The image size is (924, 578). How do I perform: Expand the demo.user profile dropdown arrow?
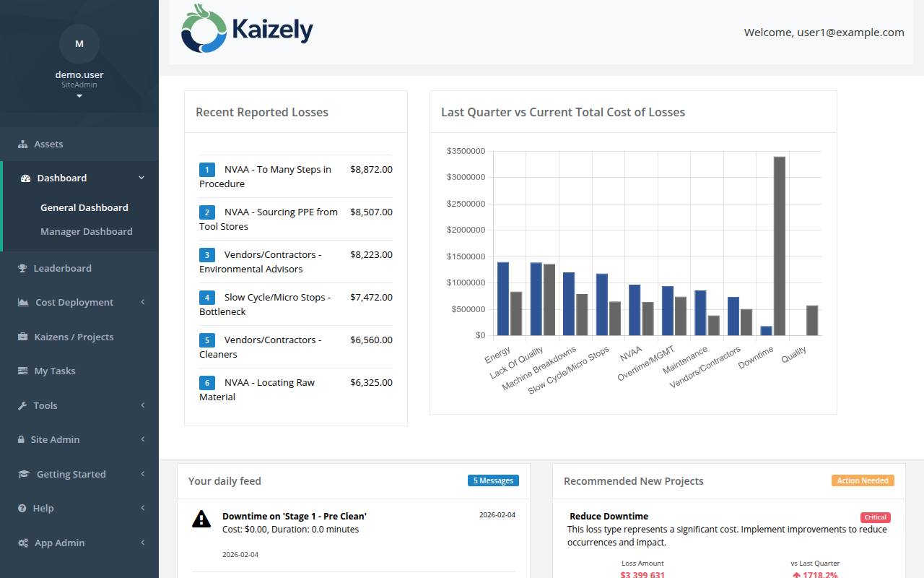(x=79, y=95)
